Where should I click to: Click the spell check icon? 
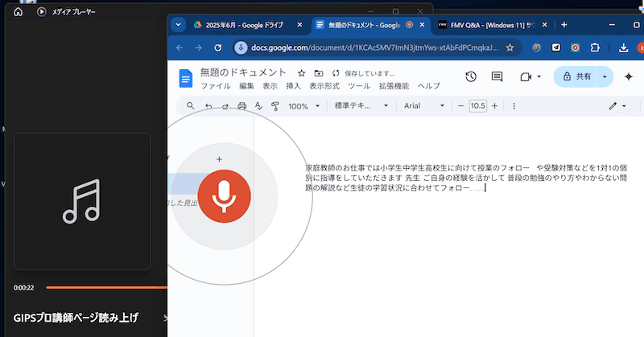click(x=258, y=106)
